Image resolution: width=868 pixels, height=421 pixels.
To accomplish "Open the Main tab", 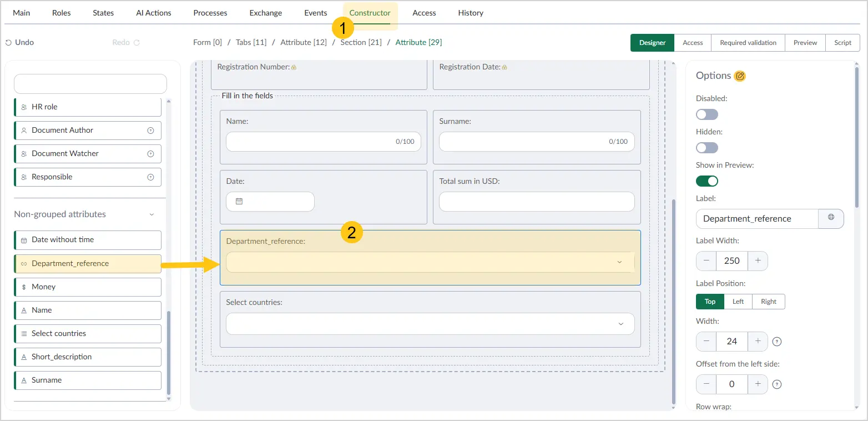I will (x=22, y=13).
